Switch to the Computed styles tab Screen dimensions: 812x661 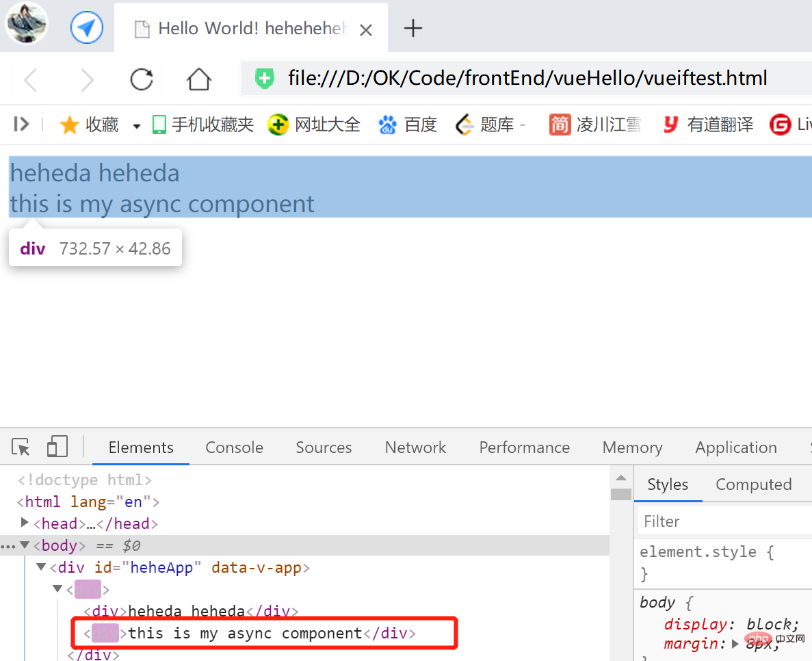point(753,484)
